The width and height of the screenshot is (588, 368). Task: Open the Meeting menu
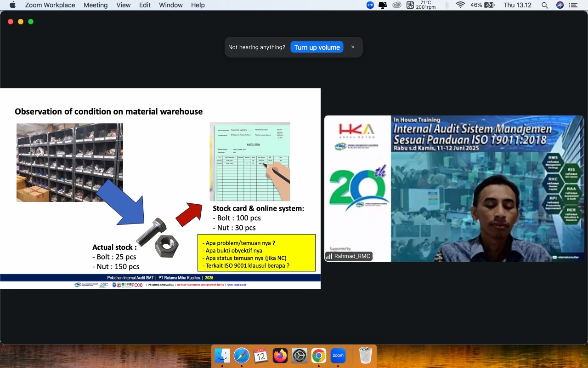point(96,5)
